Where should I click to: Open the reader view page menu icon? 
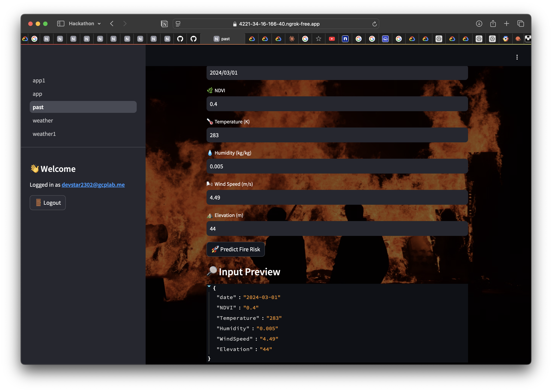(178, 24)
